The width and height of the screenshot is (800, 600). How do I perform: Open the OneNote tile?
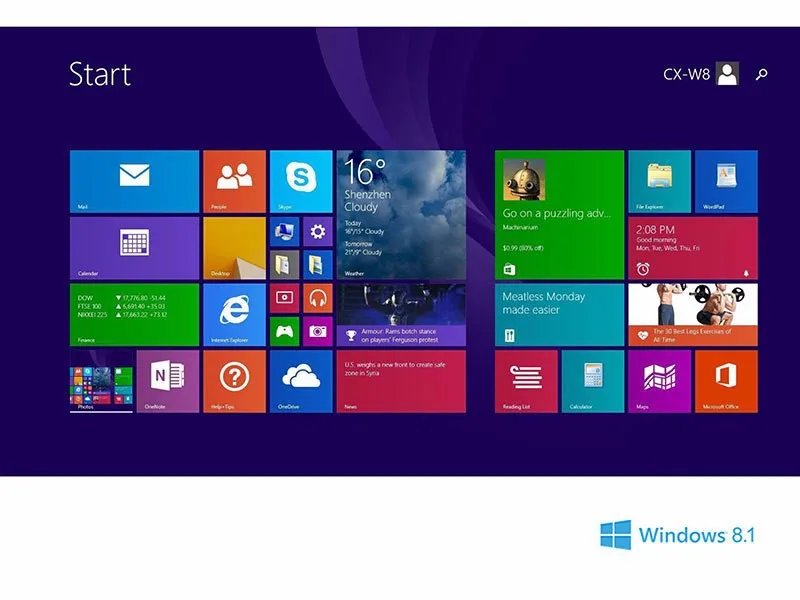168,382
